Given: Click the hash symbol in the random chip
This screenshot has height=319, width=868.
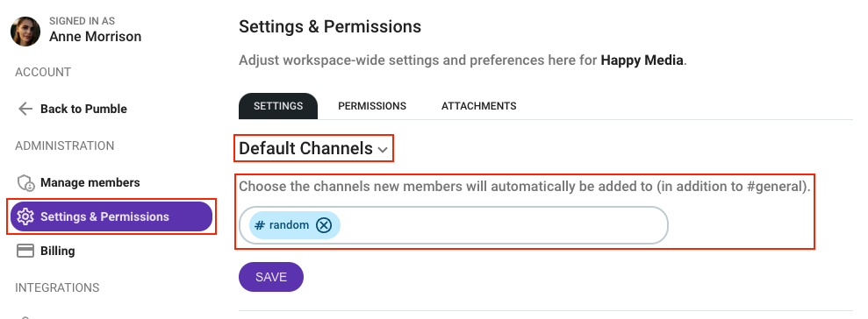Looking at the screenshot, I should coord(260,225).
